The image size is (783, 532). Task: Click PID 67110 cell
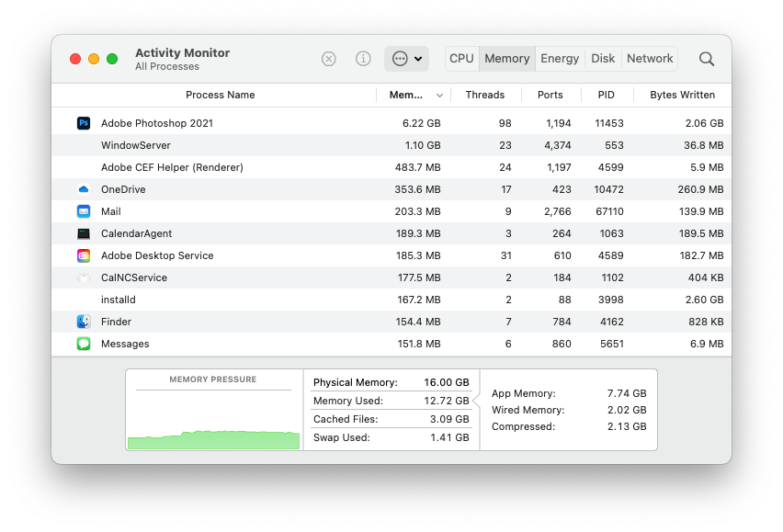point(609,211)
